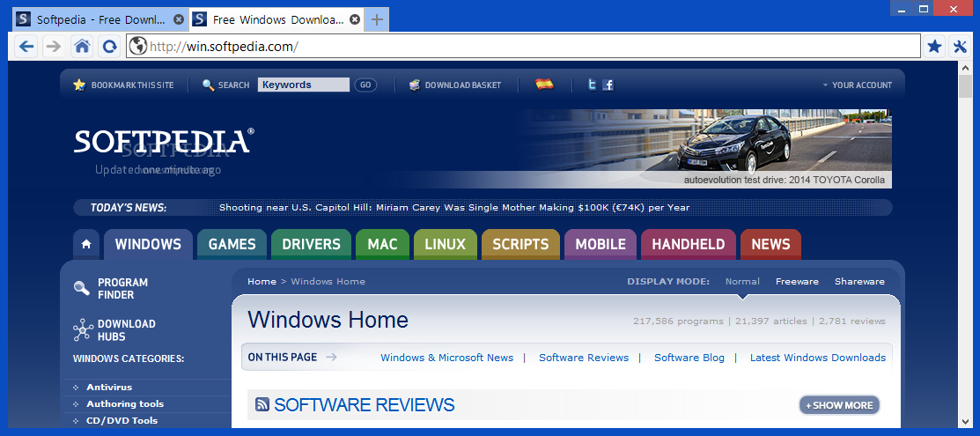Open bookmarks with the star toolbar button
This screenshot has width=980, height=436.
tap(934, 47)
